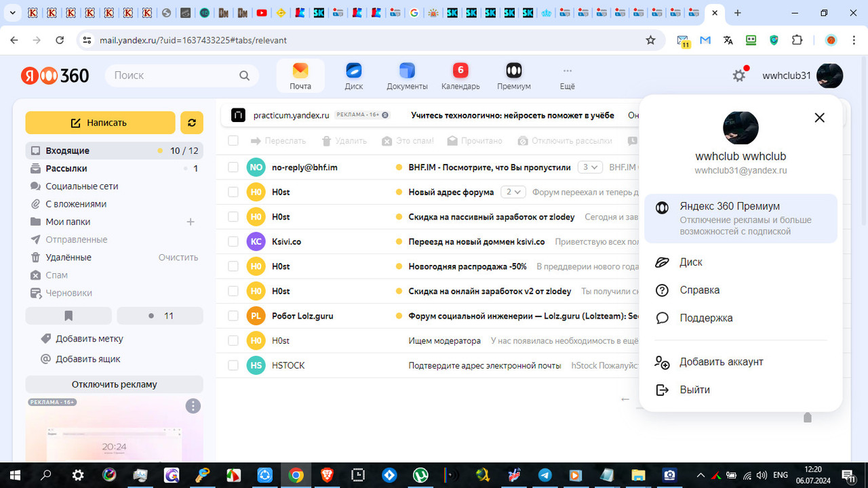Image resolution: width=868 pixels, height=488 pixels.
Task: Expand the 2-message Новый адрес форума thread
Action: tap(513, 192)
